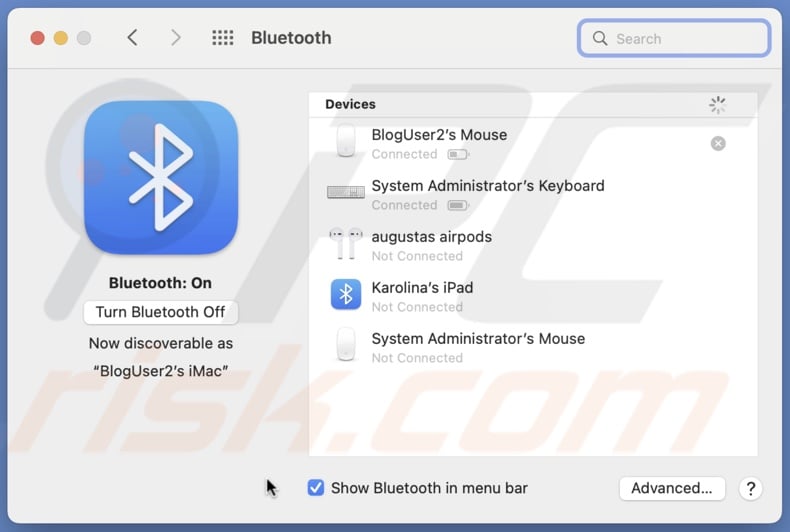The width and height of the screenshot is (790, 532).
Task: Open the Advanced... settings
Action: [672, 488]
